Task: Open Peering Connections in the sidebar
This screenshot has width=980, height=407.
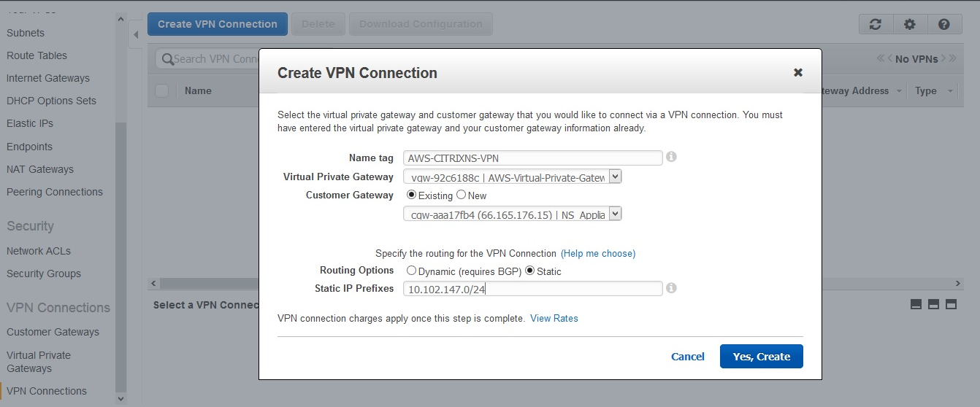Action: 55,192
